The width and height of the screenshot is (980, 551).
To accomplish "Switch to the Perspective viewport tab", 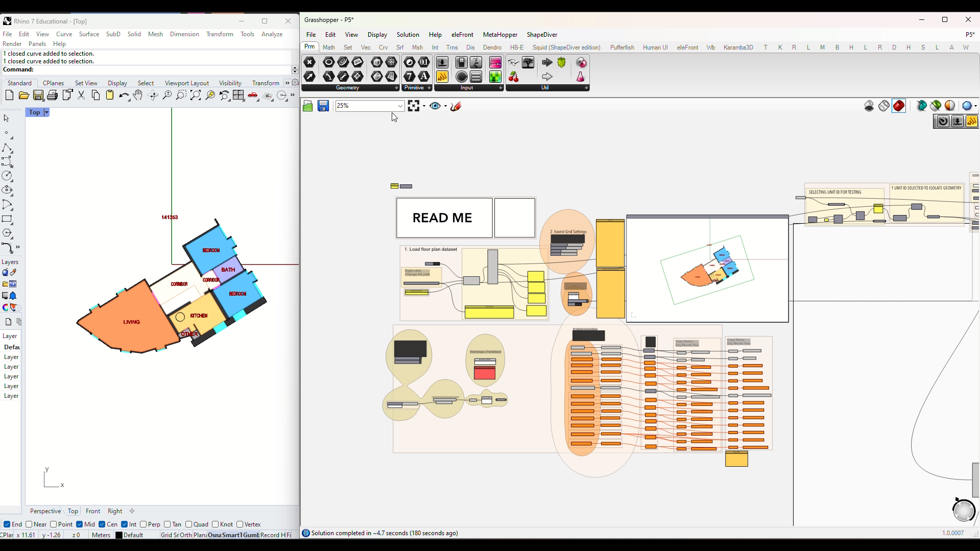I will click(45, 511).
